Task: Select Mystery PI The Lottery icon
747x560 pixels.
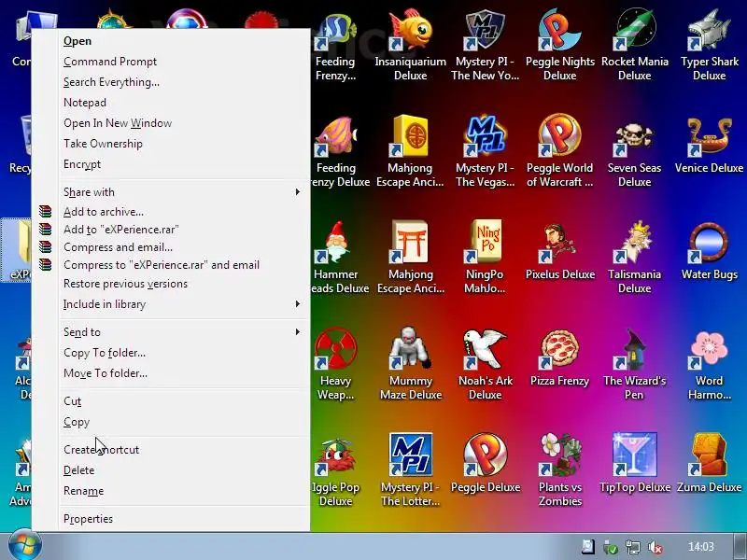Action: (410, 455)
